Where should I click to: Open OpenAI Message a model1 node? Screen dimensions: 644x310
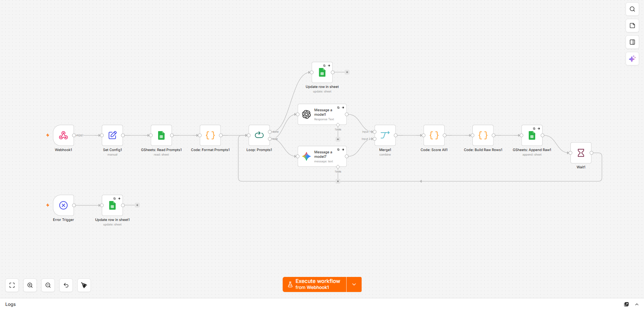[x=322, y=114]
